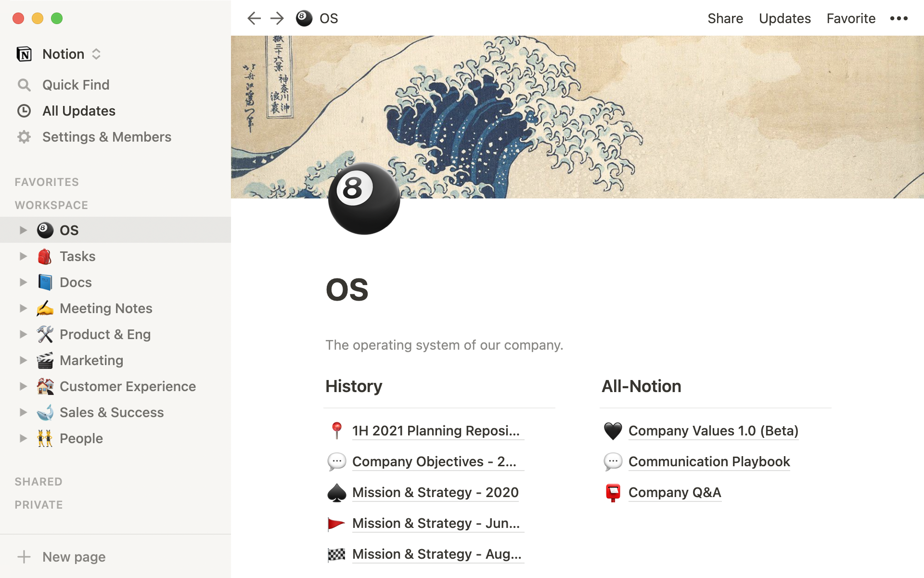The height and width of the screenshot is (578, 924).
Task: Click the 8-ball page icon above OS title
Action: point(363,199)
